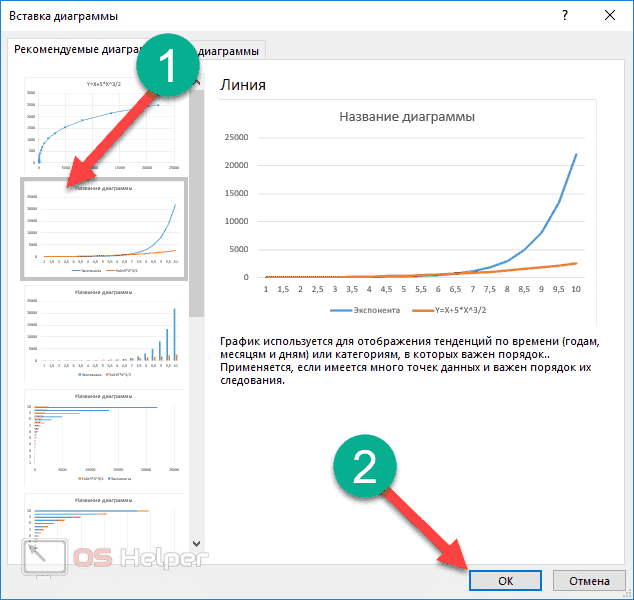Close the Вставка диаграммы dialog
634x600 pixels.
(610, 16)
